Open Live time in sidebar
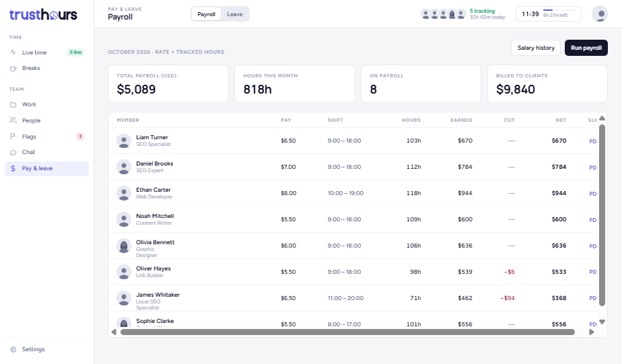 click(47, 52)
